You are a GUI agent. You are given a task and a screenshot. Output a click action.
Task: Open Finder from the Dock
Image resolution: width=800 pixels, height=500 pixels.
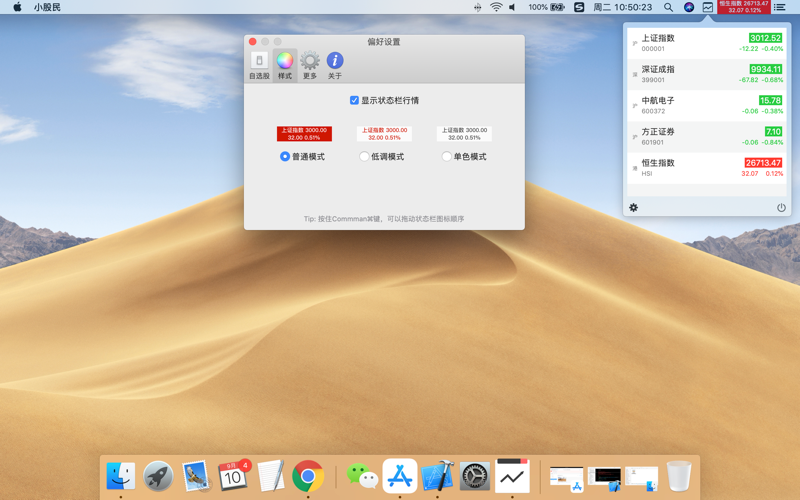121,476
